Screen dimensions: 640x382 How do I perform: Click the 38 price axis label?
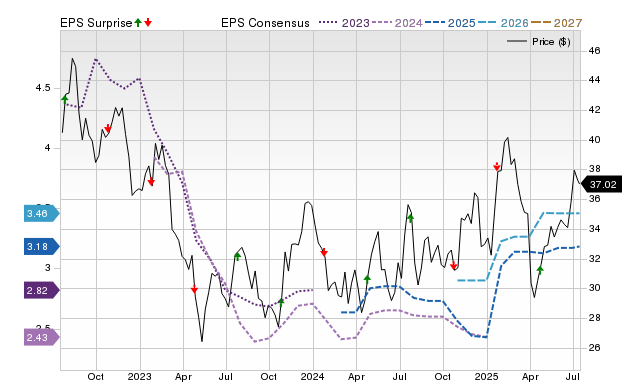coord(594,169)
